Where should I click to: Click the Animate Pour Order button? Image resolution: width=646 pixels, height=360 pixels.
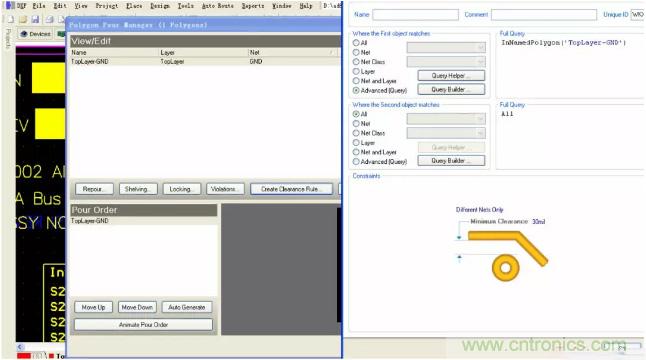pyautogui.click(x=143, y=325)
